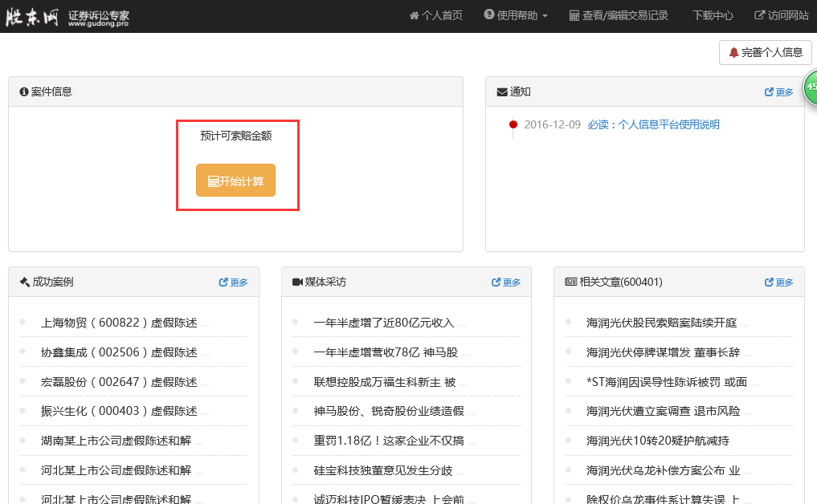Open case 协鑫集成（002506）虚假陈述

coord(119,352)
